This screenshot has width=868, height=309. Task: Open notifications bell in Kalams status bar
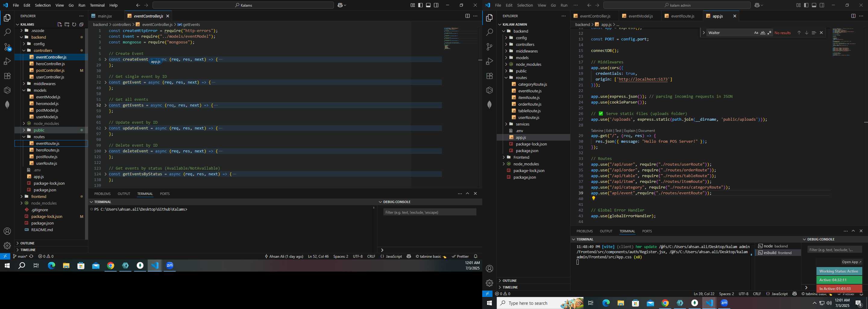tap(476, 256)
